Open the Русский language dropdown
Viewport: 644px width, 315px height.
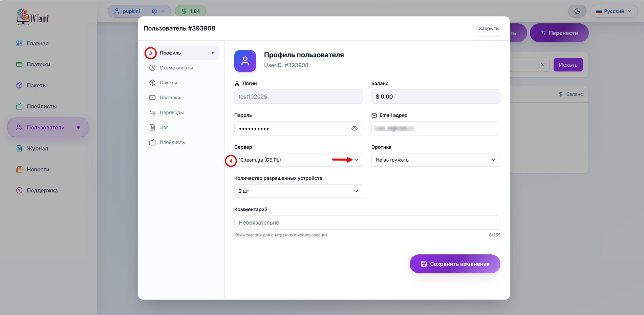coord(614,11)
